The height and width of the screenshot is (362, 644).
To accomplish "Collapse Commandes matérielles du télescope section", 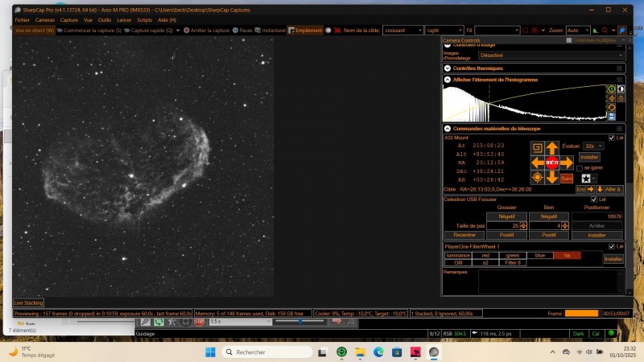I will (x=448, y=129).
